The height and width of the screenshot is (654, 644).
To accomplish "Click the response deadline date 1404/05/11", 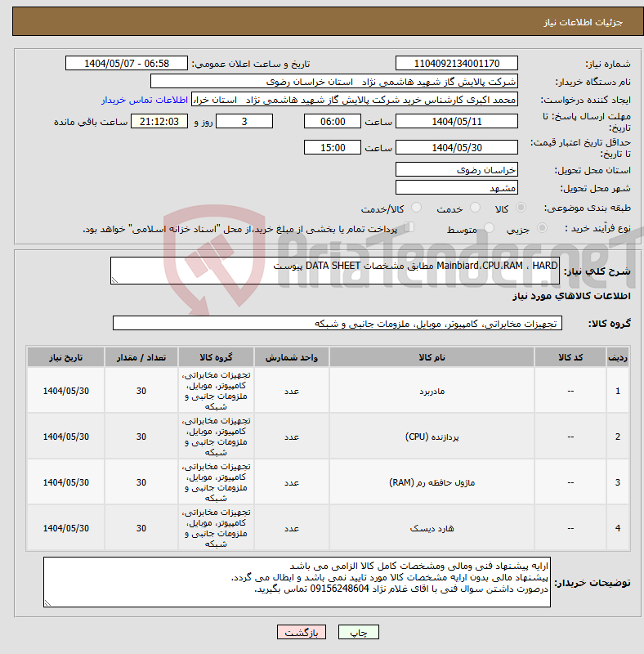I will (x=457, y=121).
